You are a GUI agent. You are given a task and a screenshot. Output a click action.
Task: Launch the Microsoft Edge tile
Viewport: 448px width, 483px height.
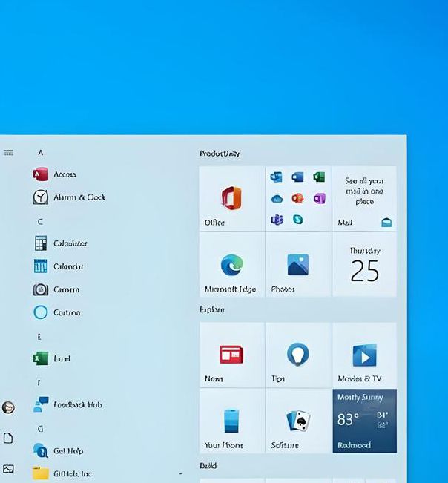(x=231, y=265)
